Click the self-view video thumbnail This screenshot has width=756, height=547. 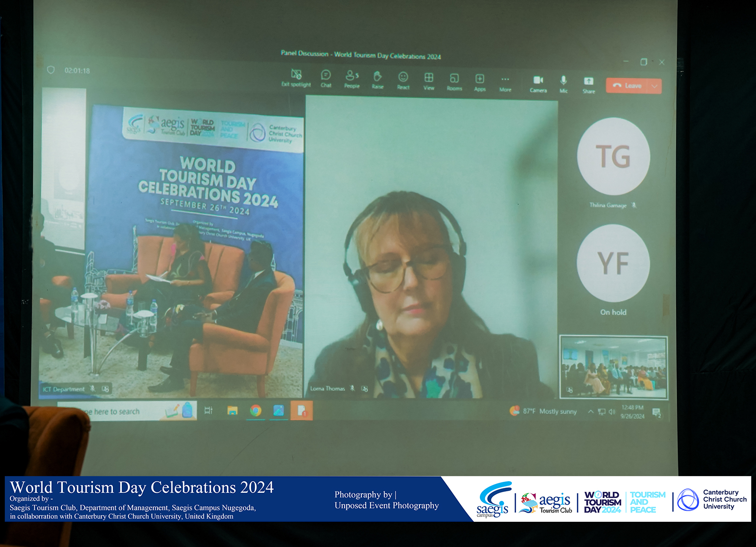pos(614,367)
